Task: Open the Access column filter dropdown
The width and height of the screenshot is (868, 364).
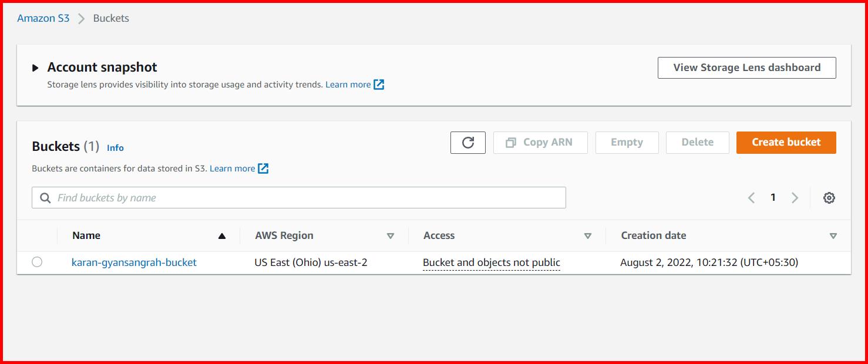Action: coord(588,235)
